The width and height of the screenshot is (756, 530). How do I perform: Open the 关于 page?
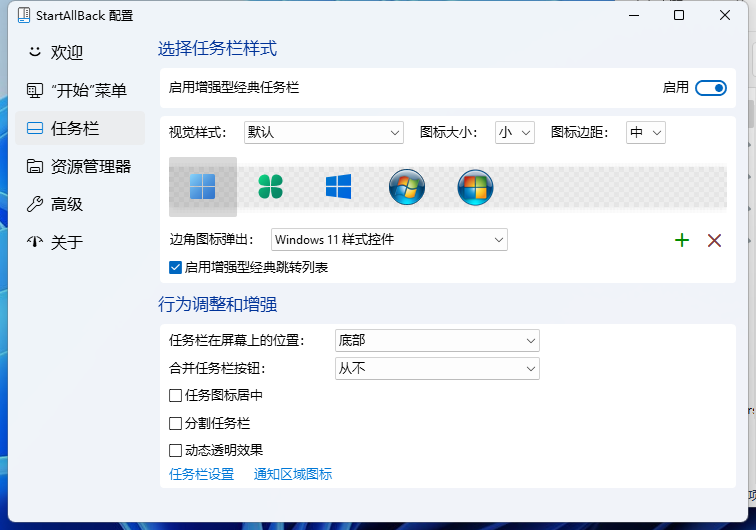pos(80,242)
